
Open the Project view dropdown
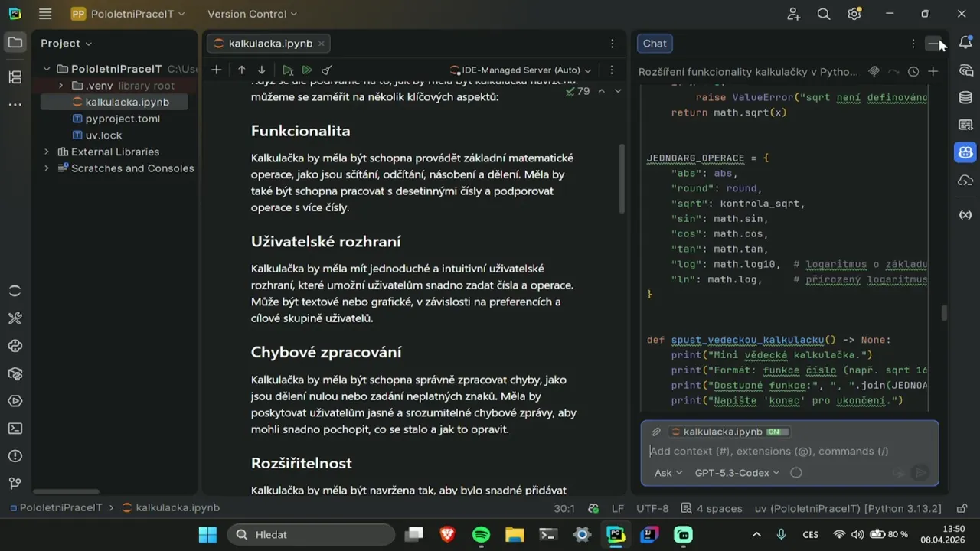point(67,44)
